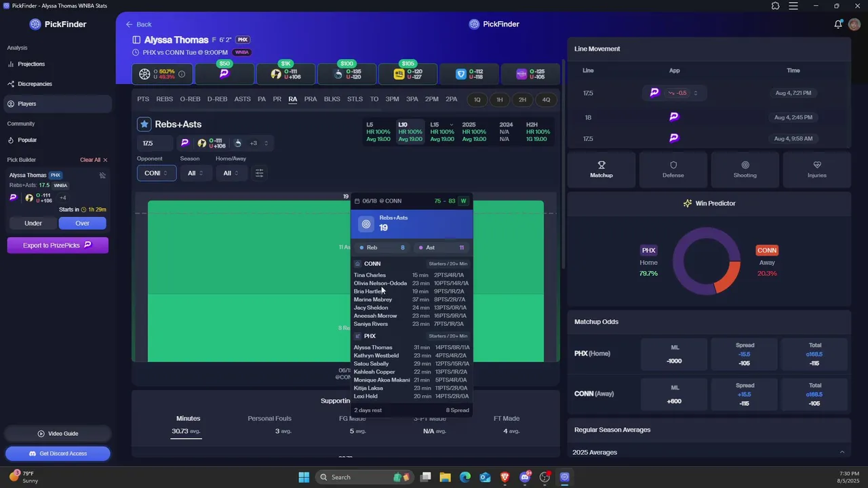Click Clear All in Pick Builder
The width and height of the screenshot is (868, 488).
90,160
